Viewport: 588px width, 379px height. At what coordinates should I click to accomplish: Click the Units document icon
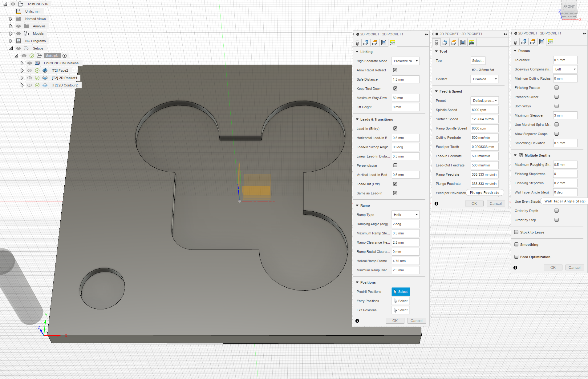pyautogui.click(x=18, y=11)
